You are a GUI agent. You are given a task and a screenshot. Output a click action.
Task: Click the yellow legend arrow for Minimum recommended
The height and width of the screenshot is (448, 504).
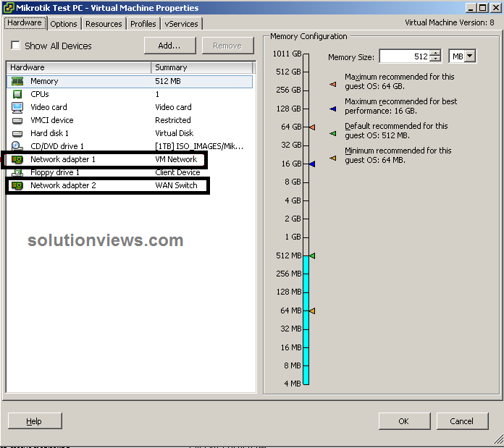pyautogui.click(x=333, y=158)
